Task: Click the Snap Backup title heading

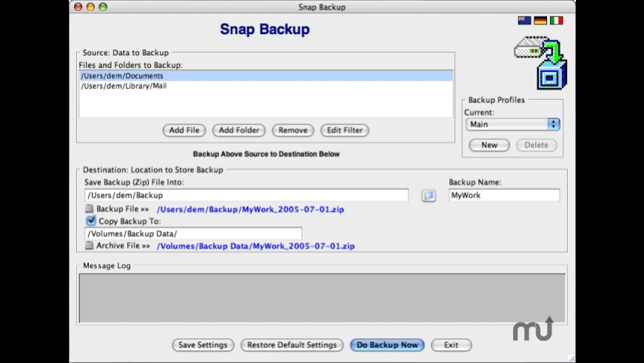Action: [x=265, y=29]
